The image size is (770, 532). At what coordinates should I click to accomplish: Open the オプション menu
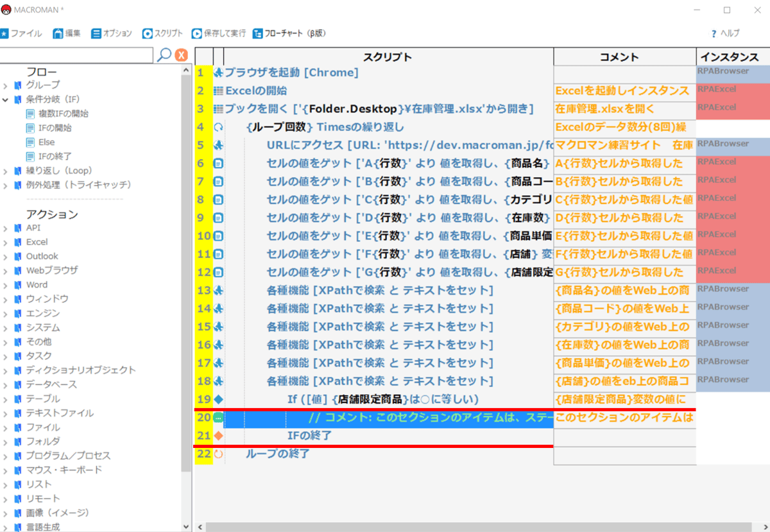[112, 33]
